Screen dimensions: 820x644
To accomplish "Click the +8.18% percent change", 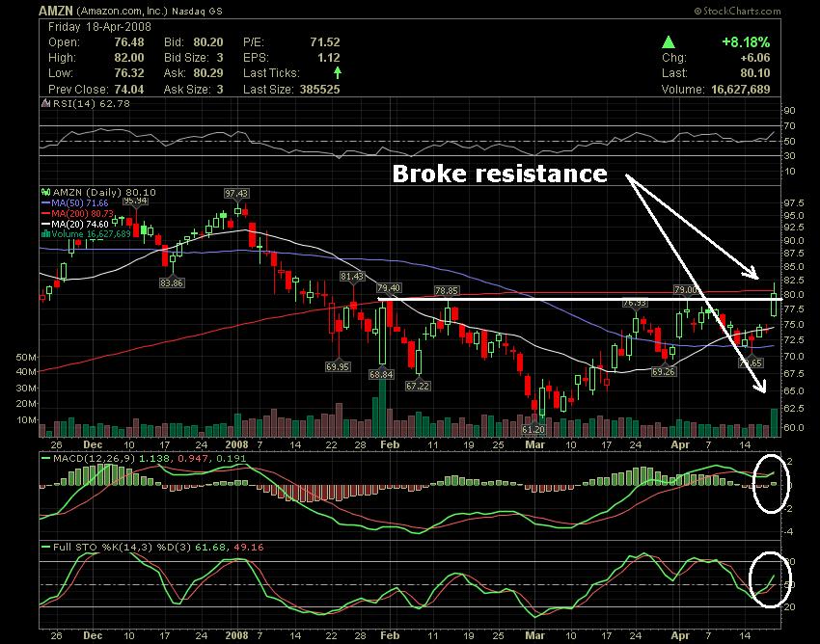I will (746, 42).
